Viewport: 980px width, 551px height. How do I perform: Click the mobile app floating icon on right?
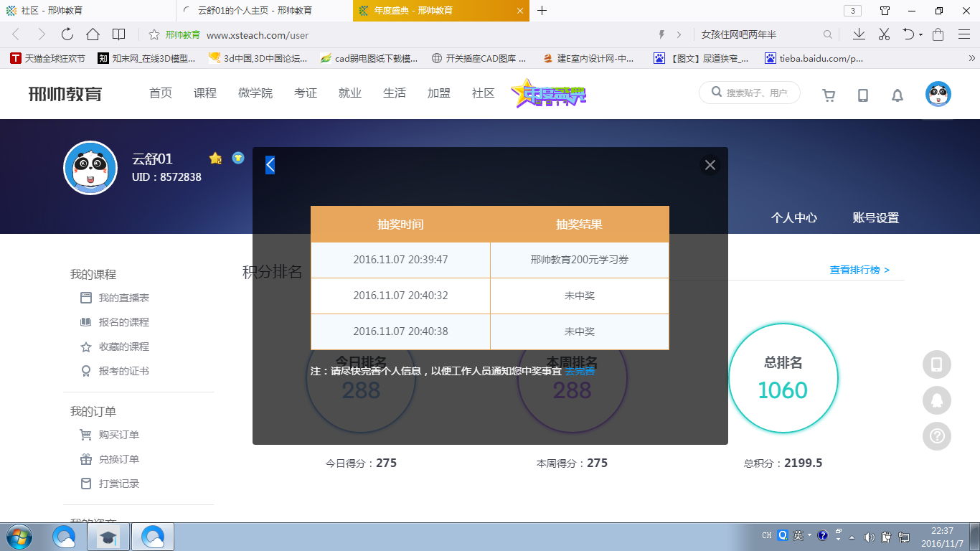point(936,364)
